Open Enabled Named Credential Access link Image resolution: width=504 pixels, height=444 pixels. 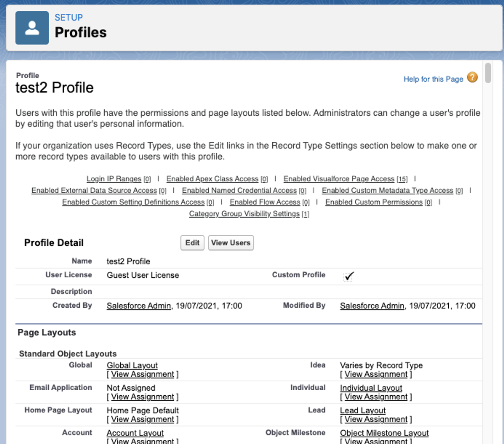coord(239,190)
